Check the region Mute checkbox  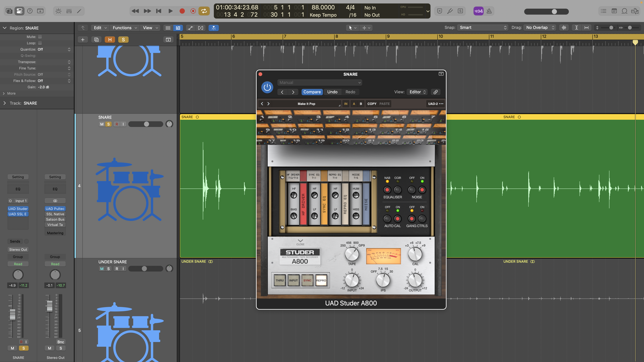[40, 37]
